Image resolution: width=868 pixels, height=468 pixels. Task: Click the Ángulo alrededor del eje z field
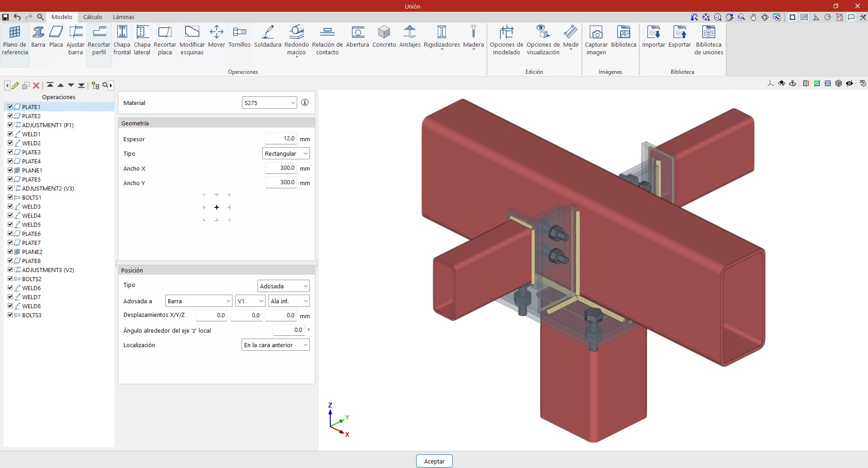(289, 330)
